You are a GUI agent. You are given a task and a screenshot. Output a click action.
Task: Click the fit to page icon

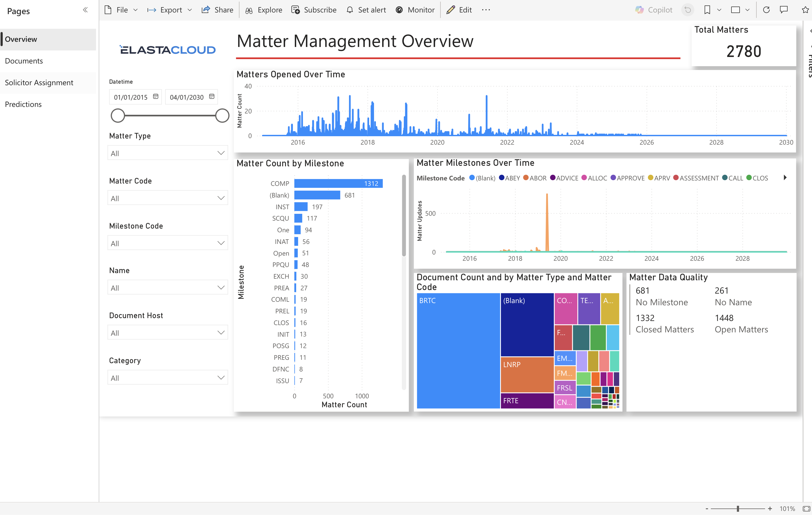(x=806, y=508)
